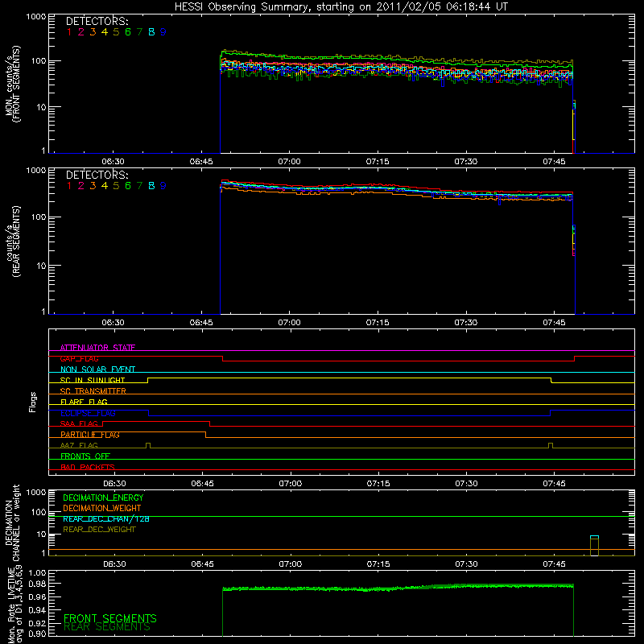Select cyan detector 8 in front segments legend
The image size is (644, 644).
click(151, 32)
